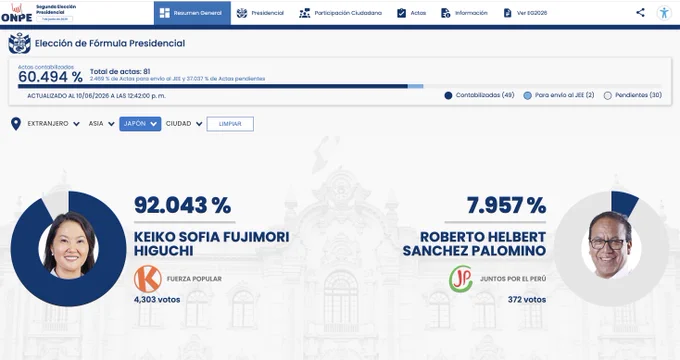Click the Para envío al JEE legend dot
680x360 pixels.
pos(527,95)
